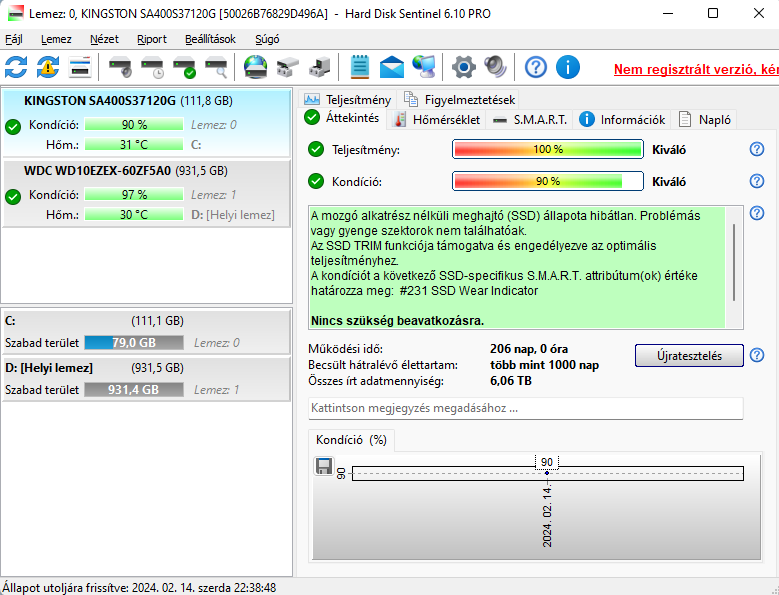Screen dimensions: 779x595
Task: Switch to the Teljesítmény tab
Action: click(348, 100)
